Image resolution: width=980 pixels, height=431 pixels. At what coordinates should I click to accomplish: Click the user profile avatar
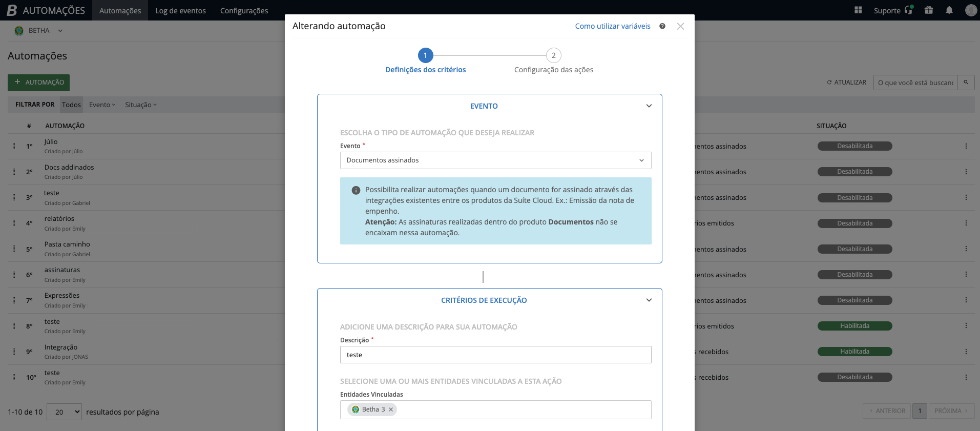tap(970, 10)
